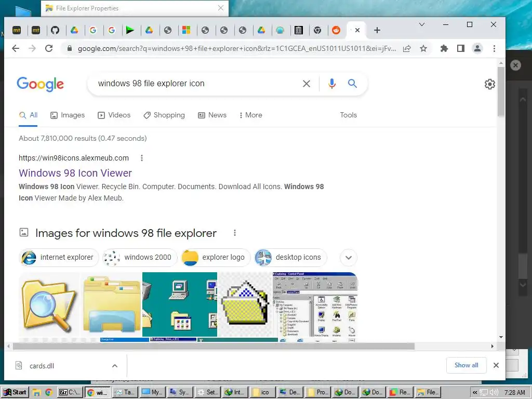Expand hidden system tray icons
Image resolution: width=532 pixels, height=399 pixels.
coord(475,393)
